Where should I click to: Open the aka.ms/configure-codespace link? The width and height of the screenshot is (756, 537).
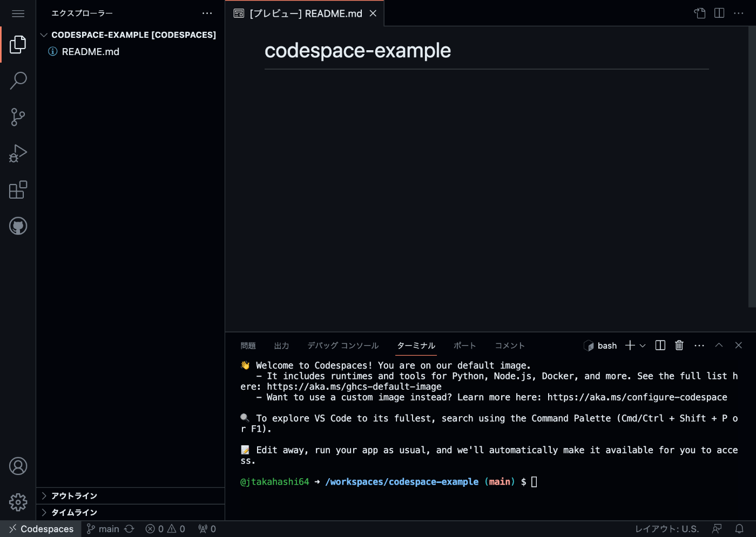(x=637, y=397)
